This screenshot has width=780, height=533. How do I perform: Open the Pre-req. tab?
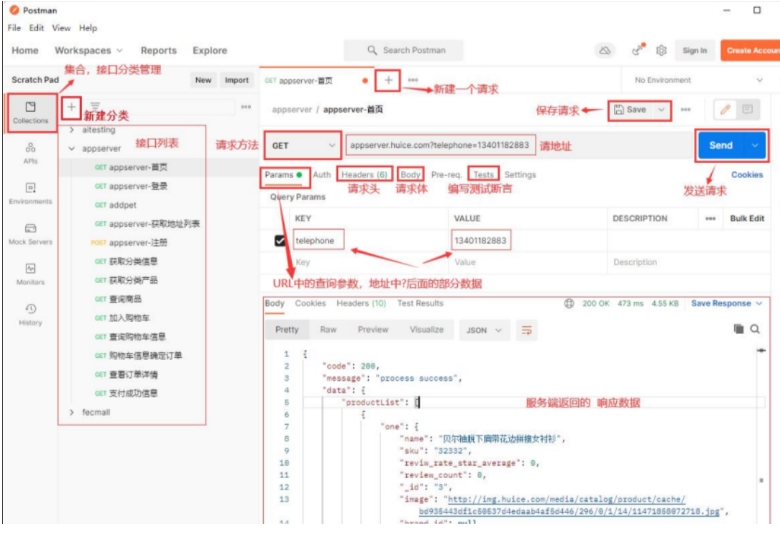coord(446,175)
